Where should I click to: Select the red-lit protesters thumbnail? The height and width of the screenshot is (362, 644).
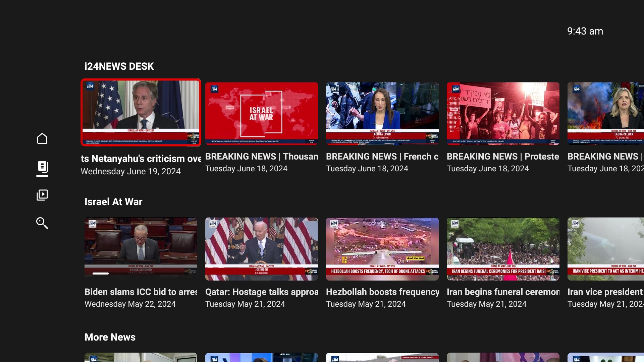tap(503, 114)
